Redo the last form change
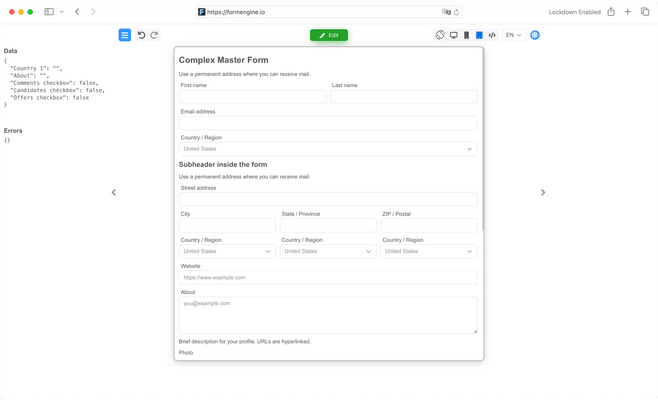Image resolution: width=658 pixels, height=400 pixels. click(x=154, y=35)
